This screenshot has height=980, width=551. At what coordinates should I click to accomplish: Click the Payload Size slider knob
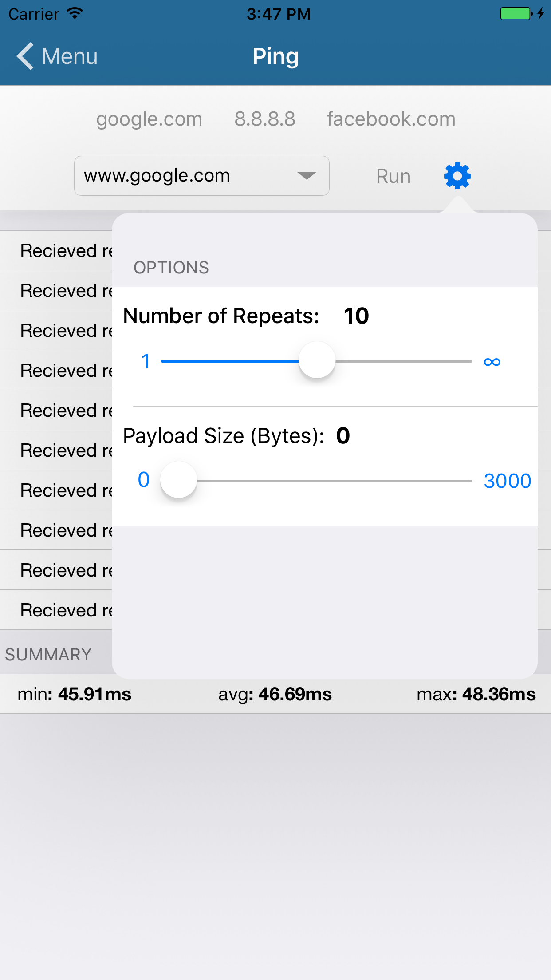178,480
